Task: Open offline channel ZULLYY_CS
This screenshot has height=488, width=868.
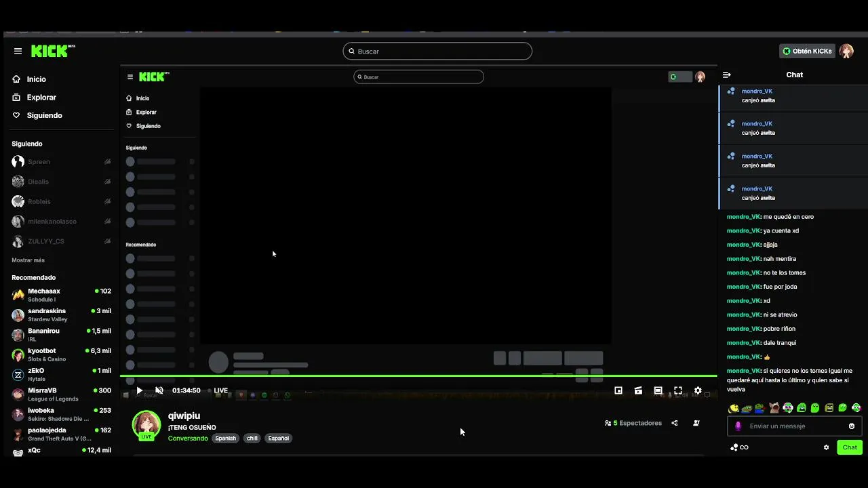Action: click(x=61, y=241)
